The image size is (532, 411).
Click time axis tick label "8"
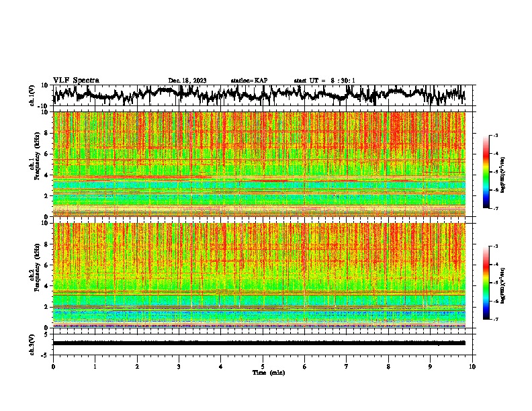[388, 367]
